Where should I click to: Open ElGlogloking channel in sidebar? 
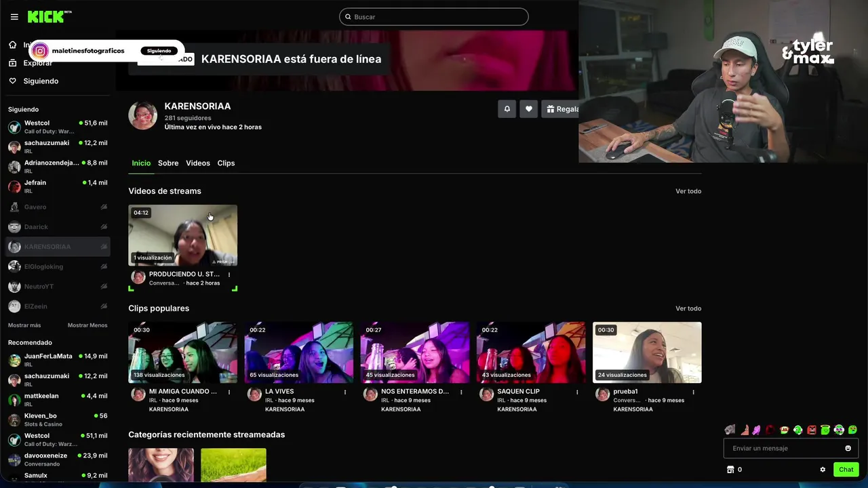[58, 266]
